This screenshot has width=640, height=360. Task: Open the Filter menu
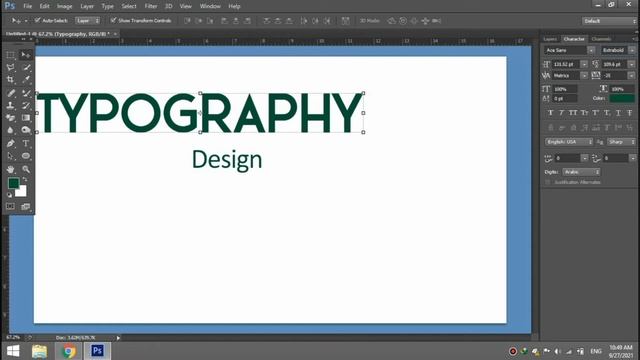click(x=151, y=6)
